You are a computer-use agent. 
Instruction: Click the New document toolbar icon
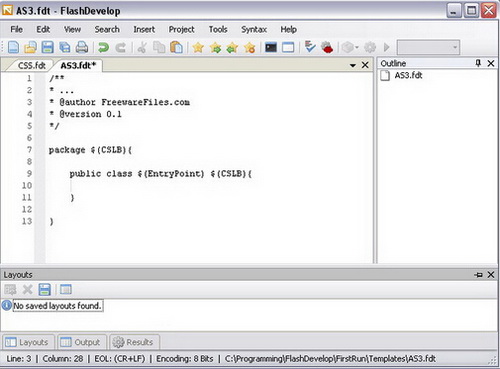click(13, 47)
